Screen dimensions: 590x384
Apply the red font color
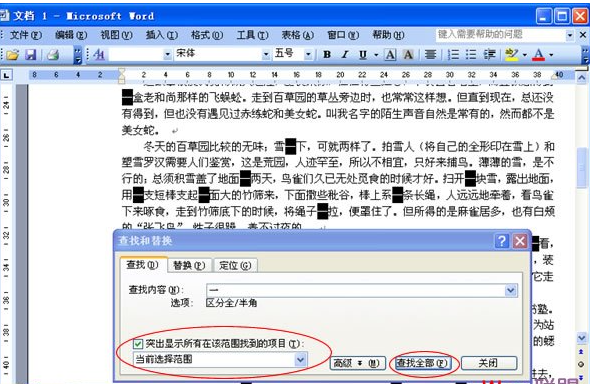(538, 55)
